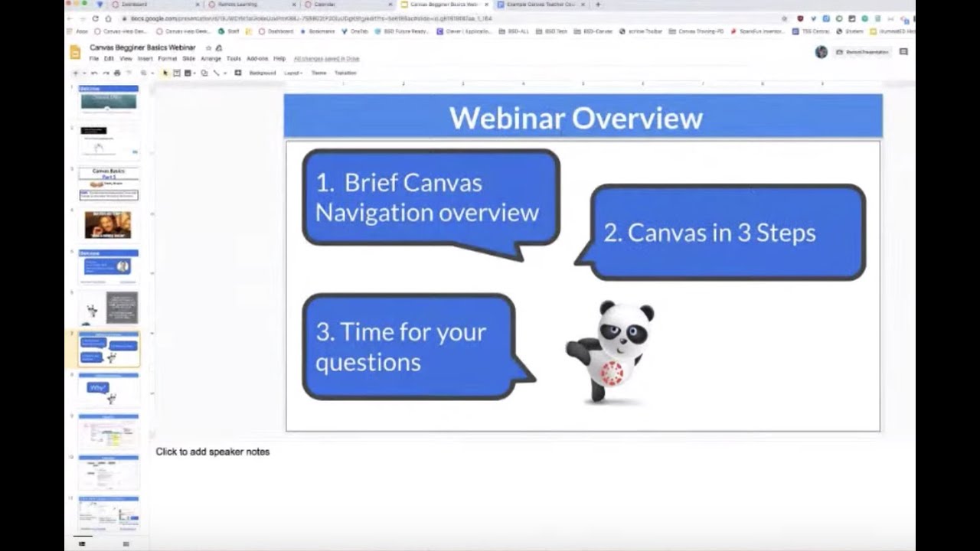
Task: Click the print icon in the toolbar
Action: pos(117,73)
